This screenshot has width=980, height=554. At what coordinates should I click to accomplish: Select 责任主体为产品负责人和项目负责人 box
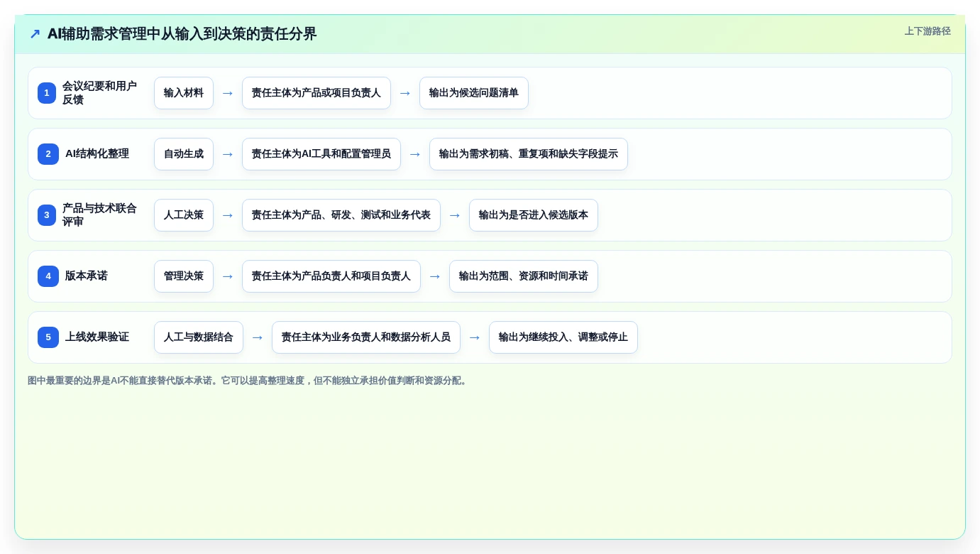click(x=331, y=276)
